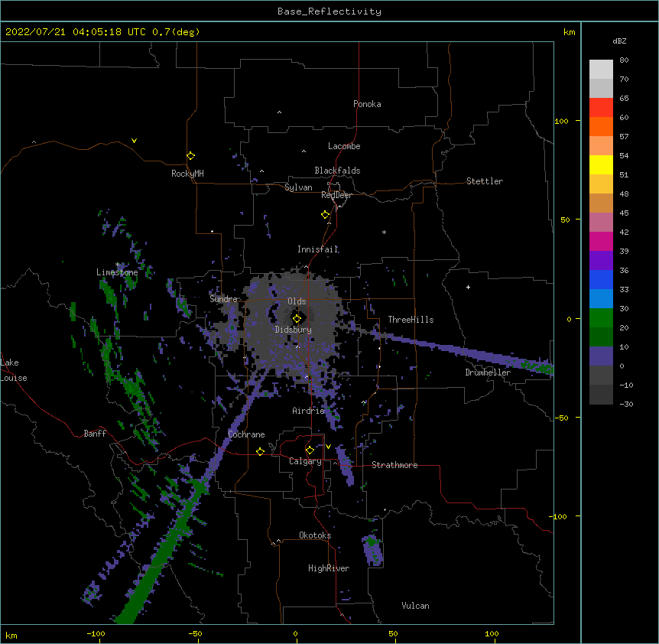Pick the orange 57-60 dBZ legend swatch
Viewport: 659px width, 644px height.
click(601, 126)
